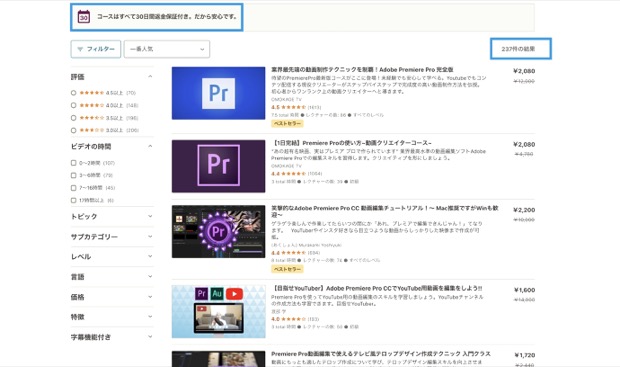The width and height of the screenshot is (620, 367).
Task: Check the 17時間以上 video duration box
Action: [74, 200]
